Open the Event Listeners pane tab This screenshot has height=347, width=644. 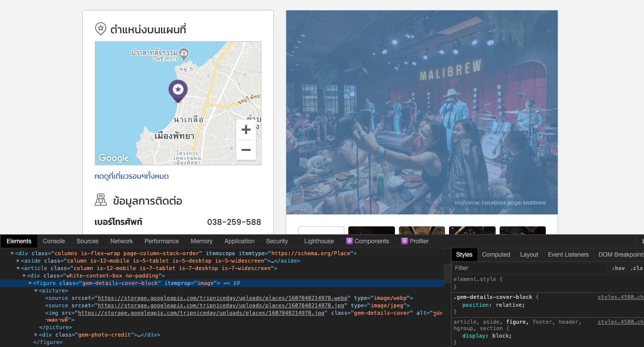click(568, 255)
